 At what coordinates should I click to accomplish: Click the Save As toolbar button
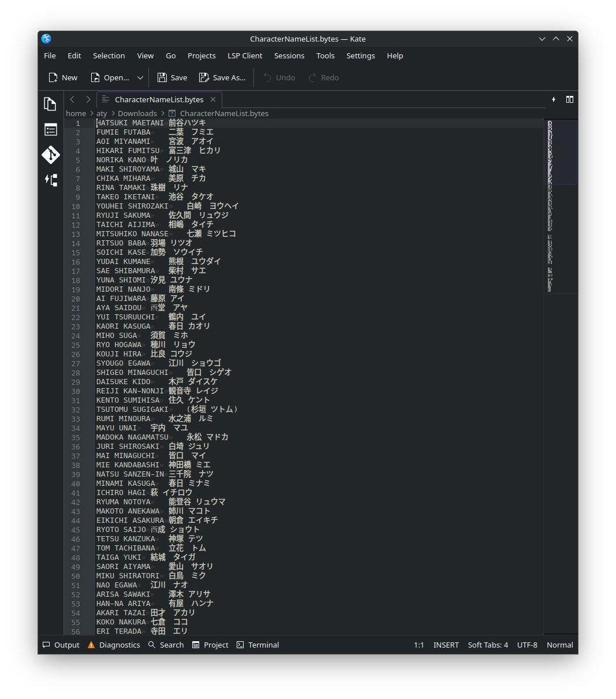click(x=222, y=77)
